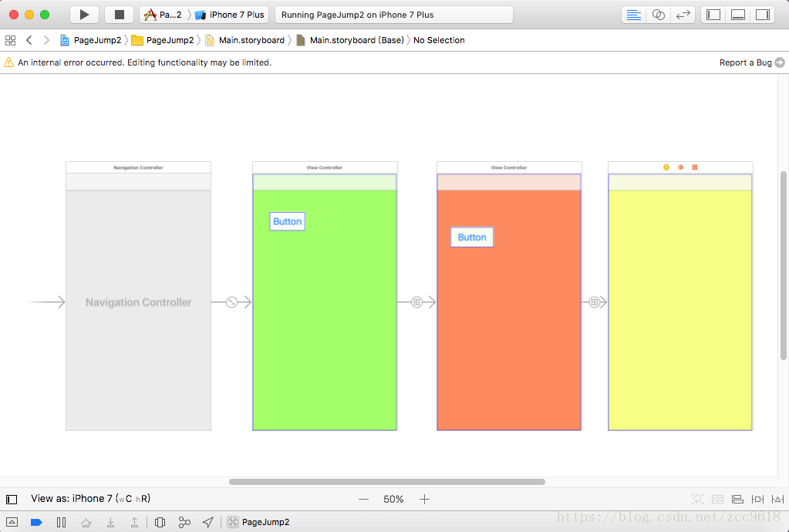Select the Button in the orange scene
Screen dimensions: 789x532
point(472,237)
